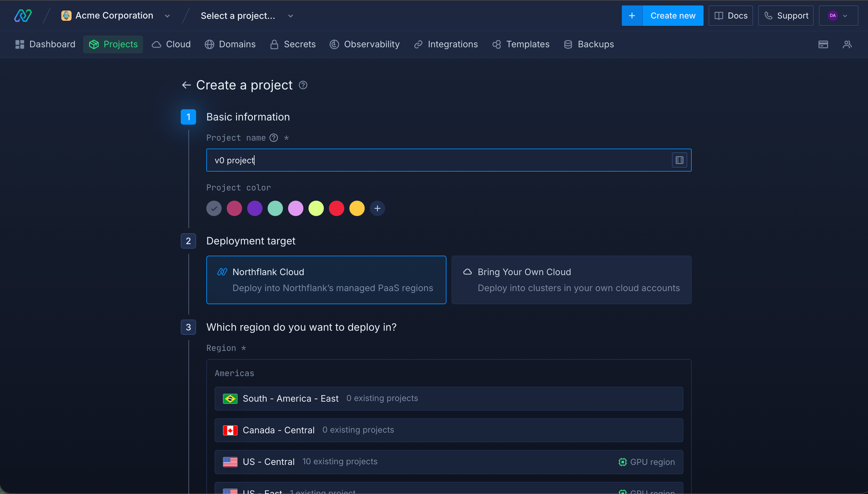This screenshot has height=494, width=868.
Task: Select Northflank Cloud deployment target
Action: (326, 280)
